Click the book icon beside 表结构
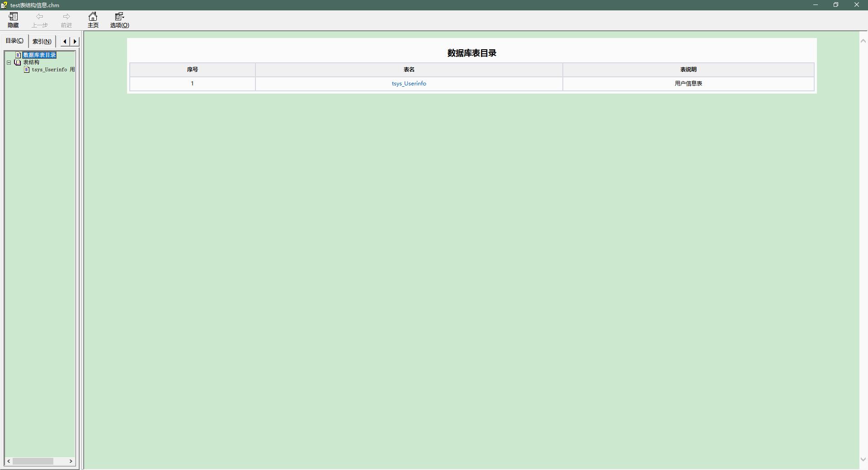The height and width of the screenshot is (470, 868). (x=18, y=62)
